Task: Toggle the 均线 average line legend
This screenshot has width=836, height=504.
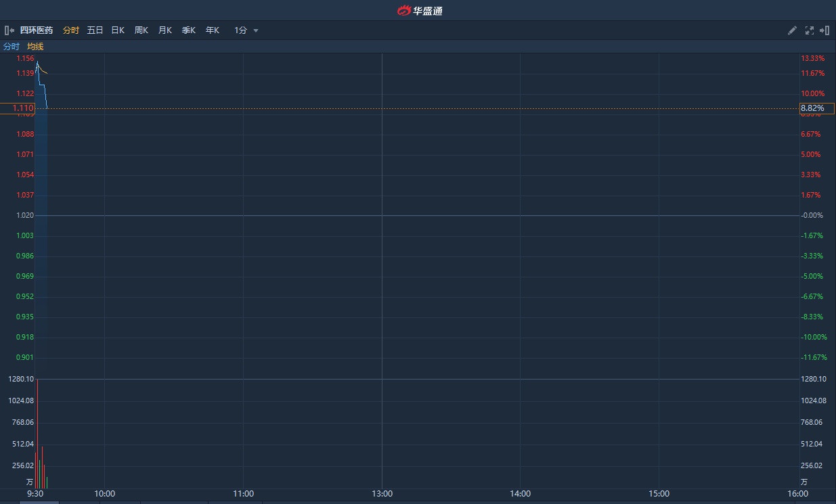Action: (35, 47)
